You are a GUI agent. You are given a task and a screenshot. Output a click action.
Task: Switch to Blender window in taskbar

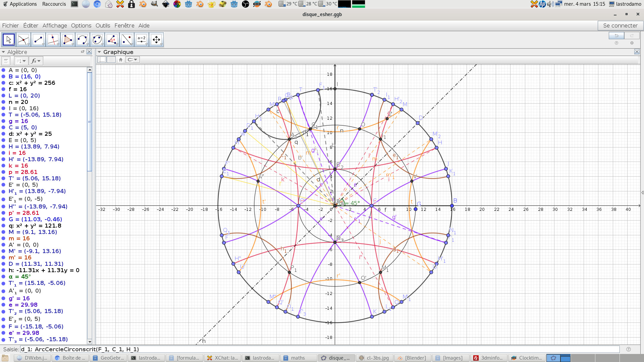[412, 358]
